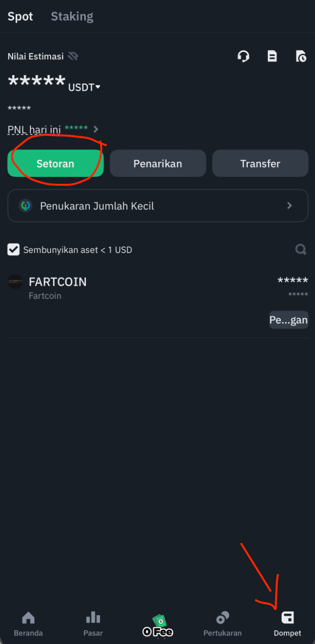Expand PNL hari ini details arrow

96,129
